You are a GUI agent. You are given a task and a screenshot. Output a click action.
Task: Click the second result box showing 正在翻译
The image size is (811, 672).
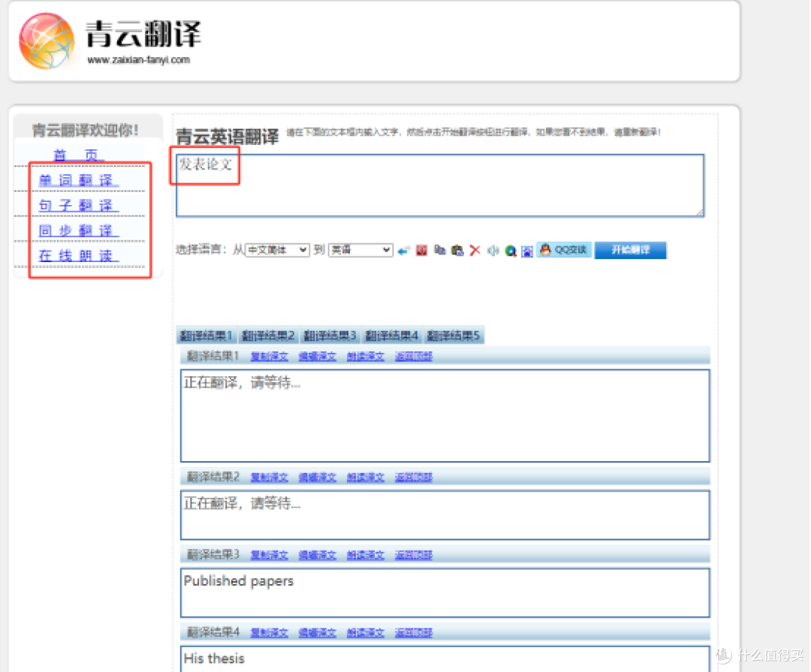[x=445, y=515]
